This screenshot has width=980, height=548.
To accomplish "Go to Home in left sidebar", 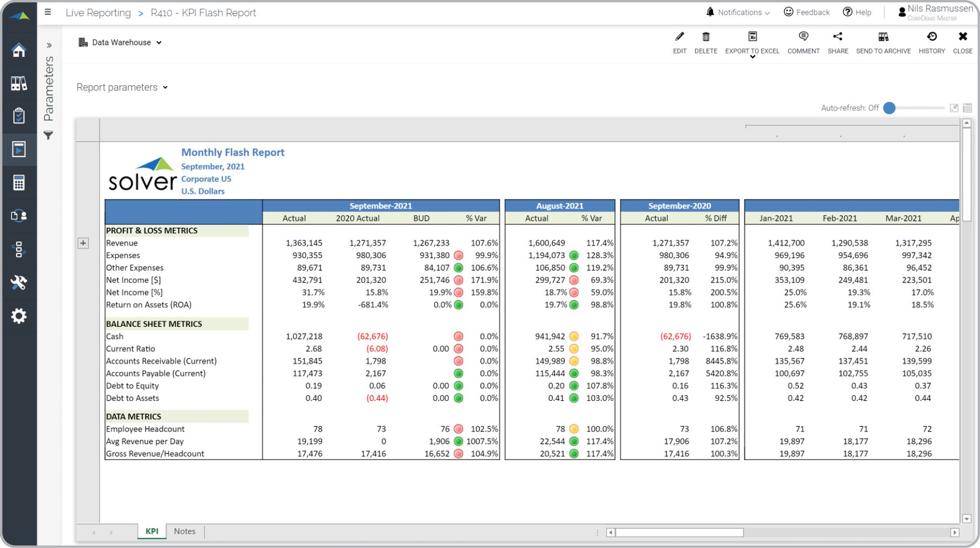I will coord(19,50).
